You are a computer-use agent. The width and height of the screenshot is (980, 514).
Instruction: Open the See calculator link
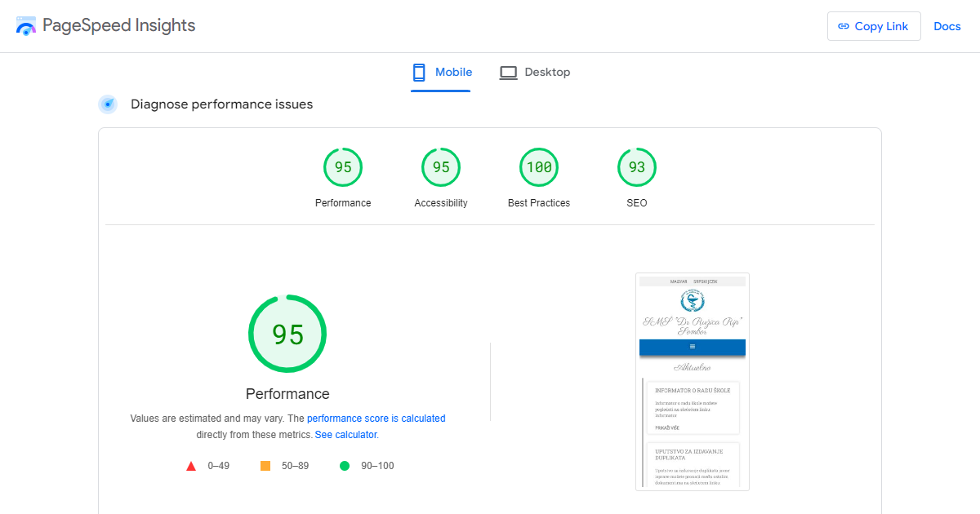346,435
